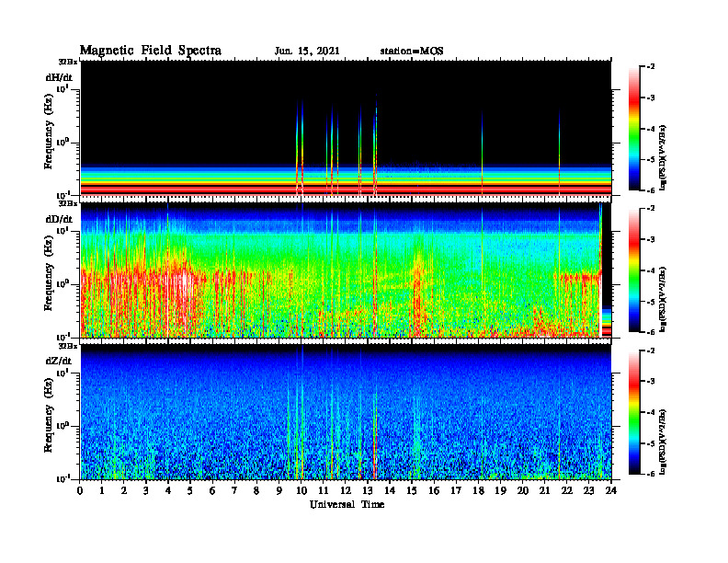
Task: Click the 32Hz label atop dH/dt axis
Action: coord(68,62)
